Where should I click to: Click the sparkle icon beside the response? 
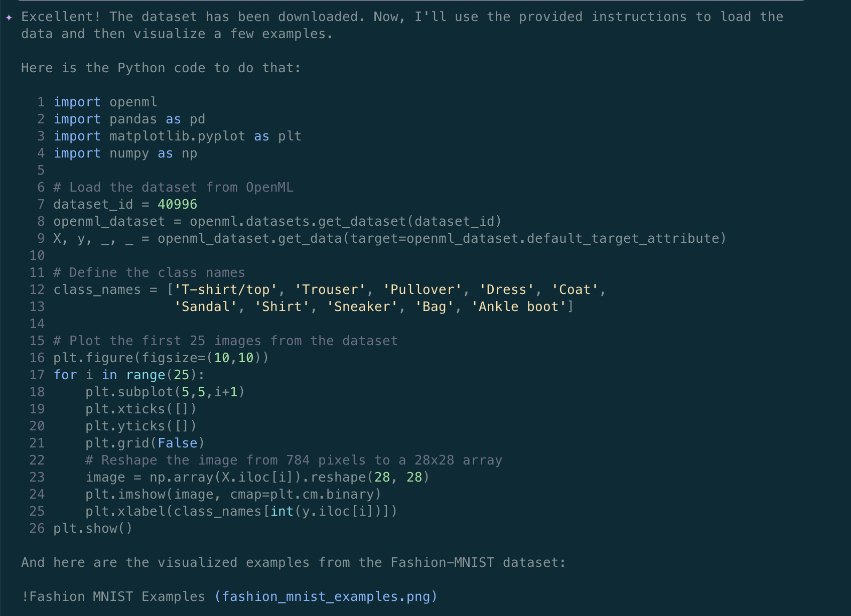(x=9, y=18)
